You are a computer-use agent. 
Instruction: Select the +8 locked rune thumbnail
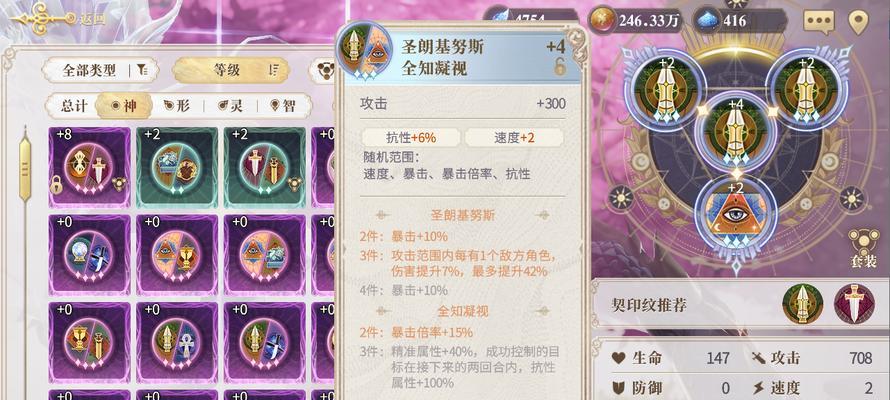[90, 167]
